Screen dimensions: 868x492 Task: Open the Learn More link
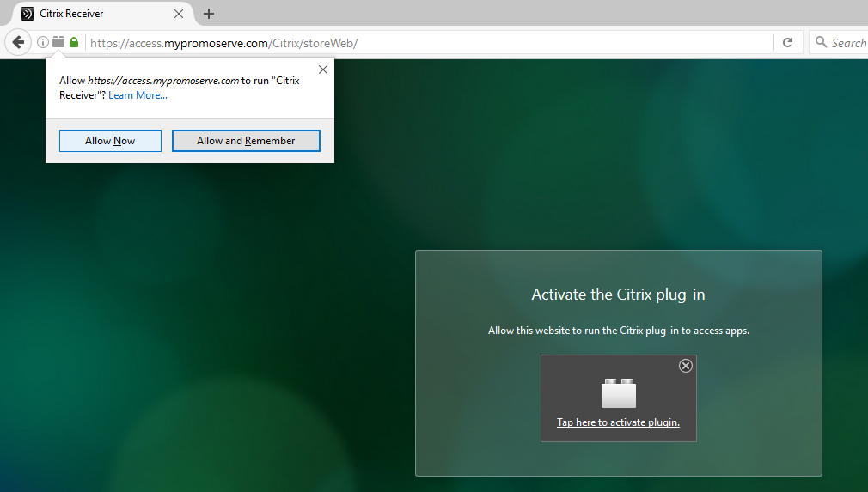pyautogui.click(x=138, y=95)
